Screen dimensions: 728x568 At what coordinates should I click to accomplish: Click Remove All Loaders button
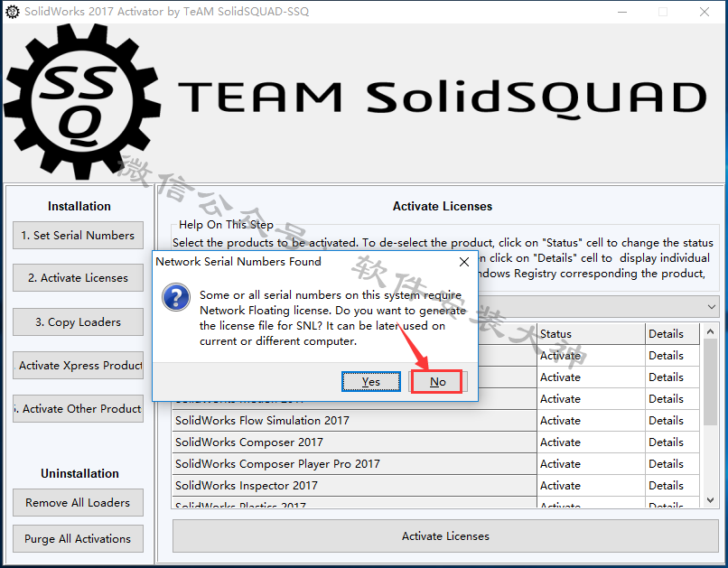(x=78, y=503)
